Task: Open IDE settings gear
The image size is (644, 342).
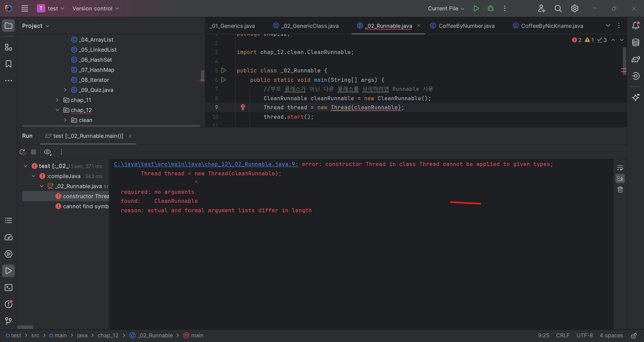Action: tap(575, 8)
